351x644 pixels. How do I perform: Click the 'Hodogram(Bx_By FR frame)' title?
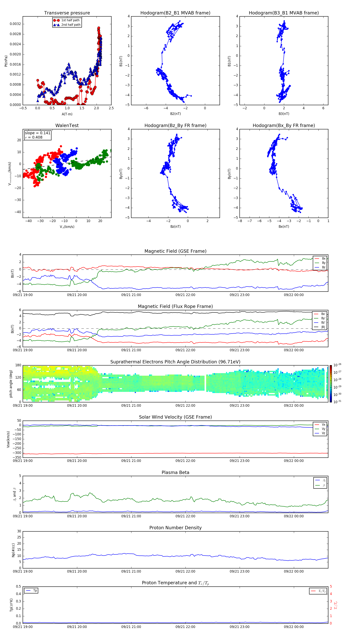click(284, 125)
